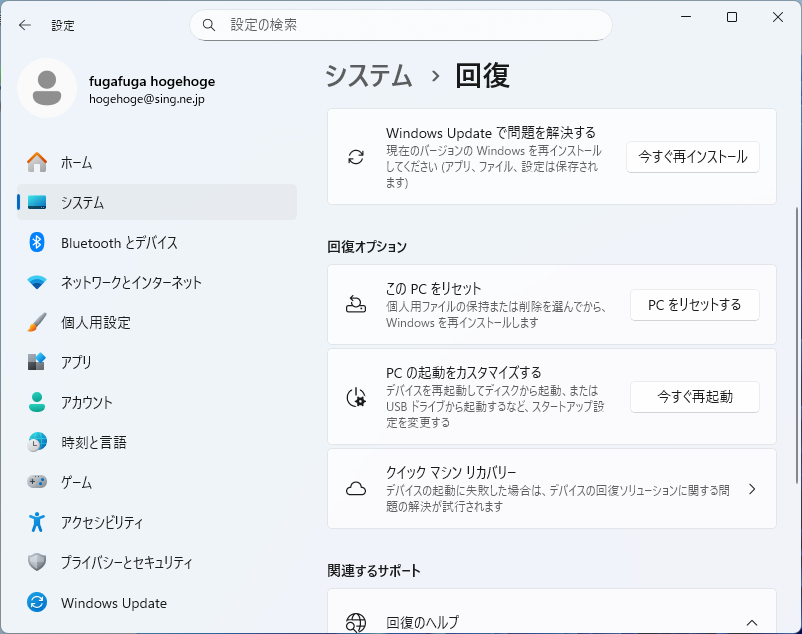Click the personalization paintbrush icon

tap(37, 322)
